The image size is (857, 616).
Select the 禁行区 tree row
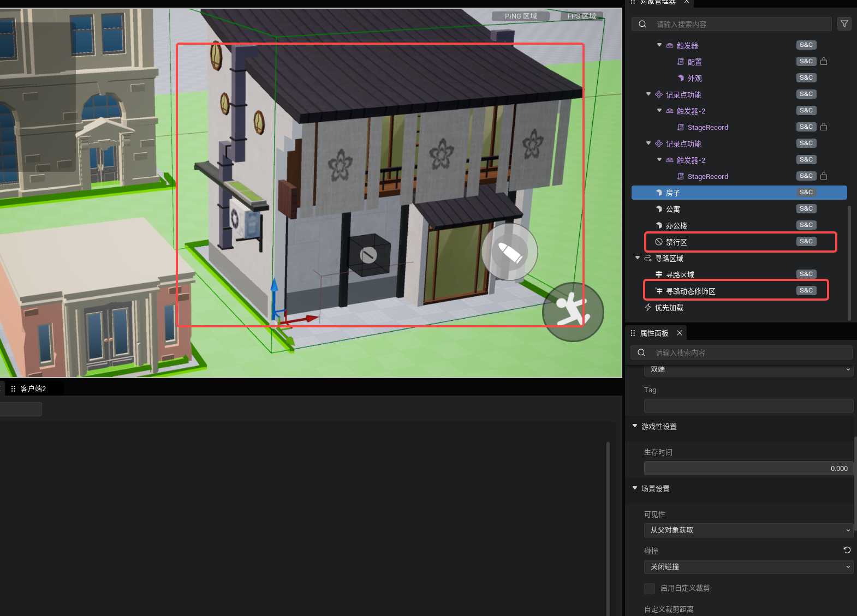tap(739, 242)
